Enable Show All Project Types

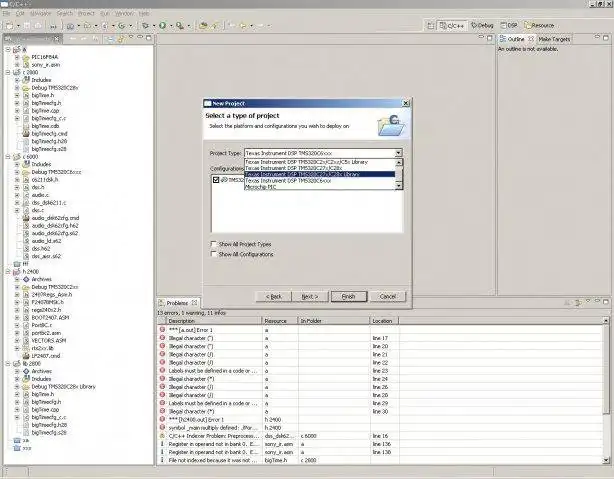(213, 244)
